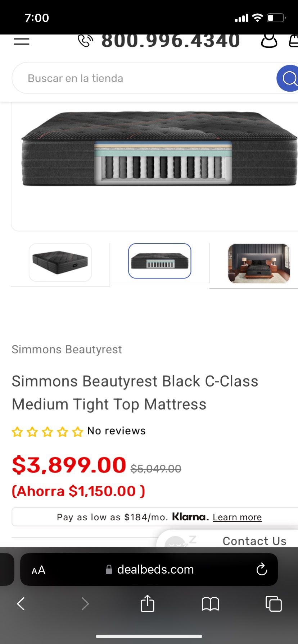Reload the page with the refresh icon
The height and width of the screenshot is (644, 298).
pos(262,569)
